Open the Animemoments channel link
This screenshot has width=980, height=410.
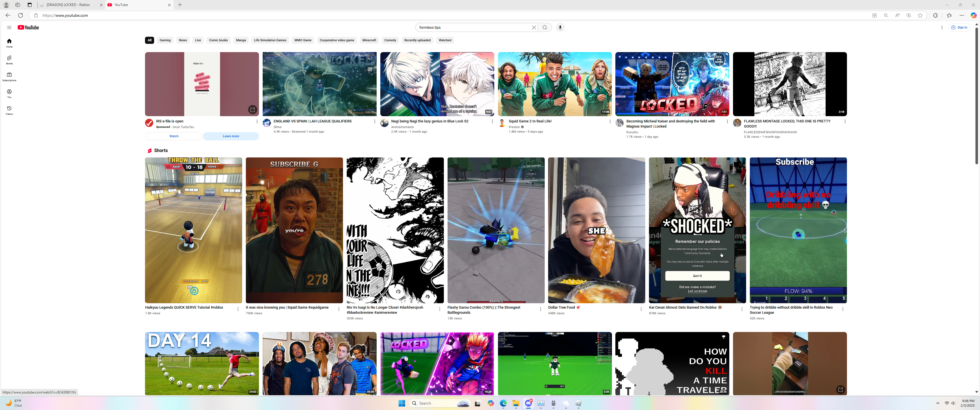point(402,127)
